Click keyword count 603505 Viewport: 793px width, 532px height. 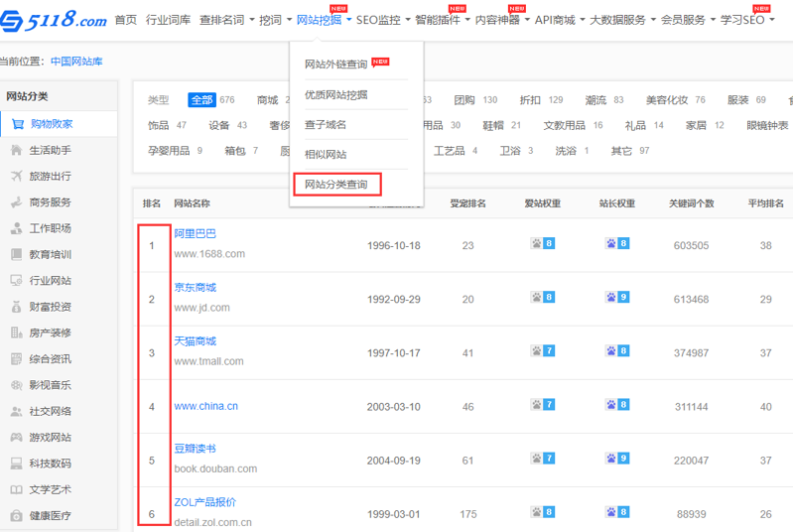691,245
